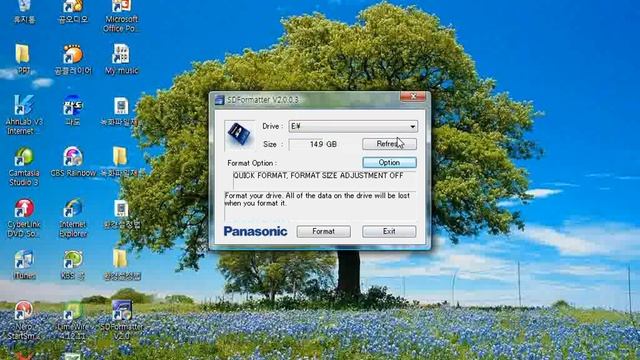Image resolution: width=640 pixels, height=360 pixels.
Task: Open the CBS Rainbow shortcut
Action: click(73, 162)
